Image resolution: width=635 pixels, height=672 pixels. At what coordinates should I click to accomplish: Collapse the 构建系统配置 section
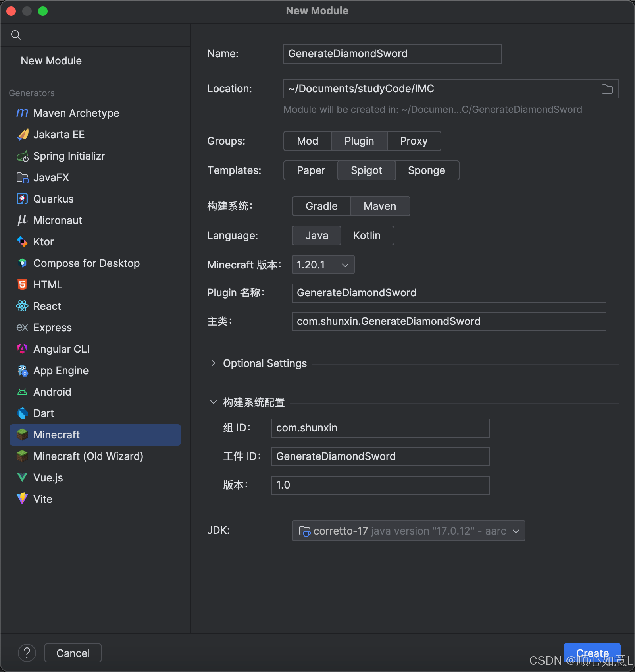tap(214, 402)
